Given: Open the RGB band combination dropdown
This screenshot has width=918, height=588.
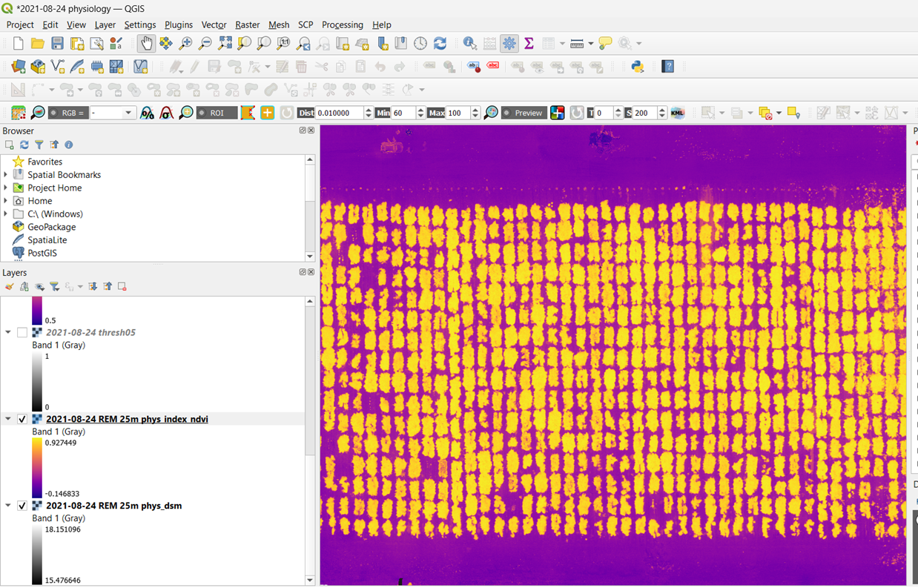Looking at the screenshot, I should (x=128, y=113).
